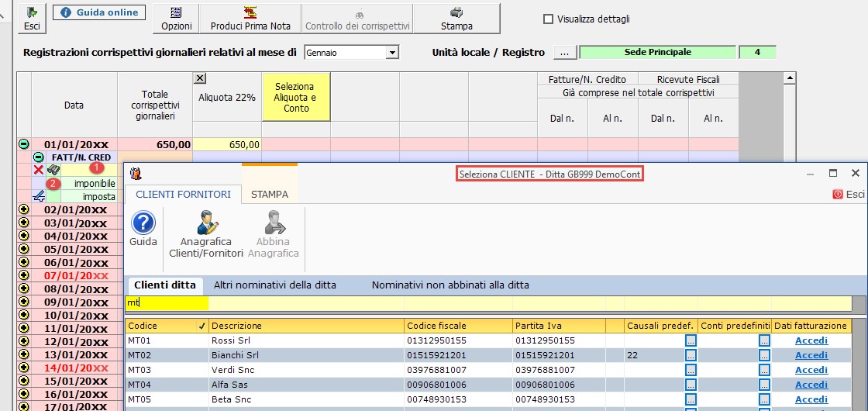The image size is (868, 411).
Task: Open Conti predefiniti for Beta Snc
Action: click(x=764, y=400)
